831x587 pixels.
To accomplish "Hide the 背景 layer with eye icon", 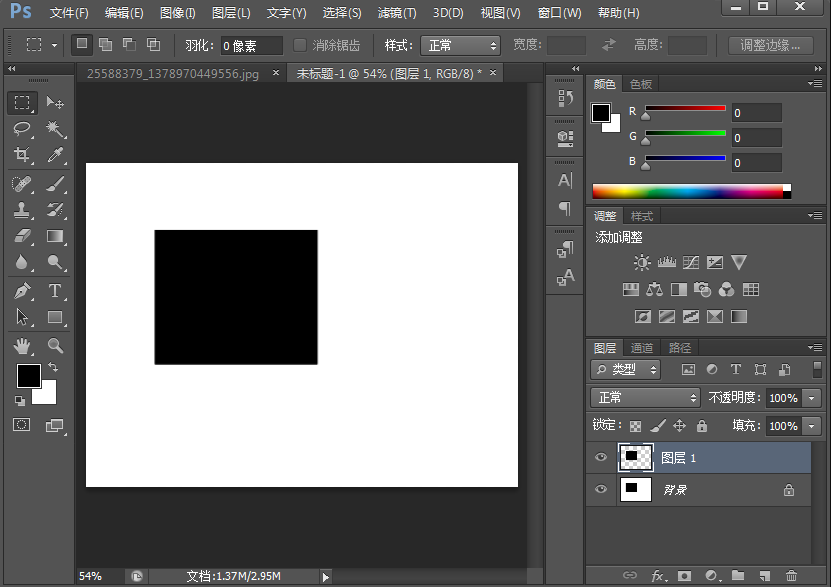I will [x=600, y=489].
